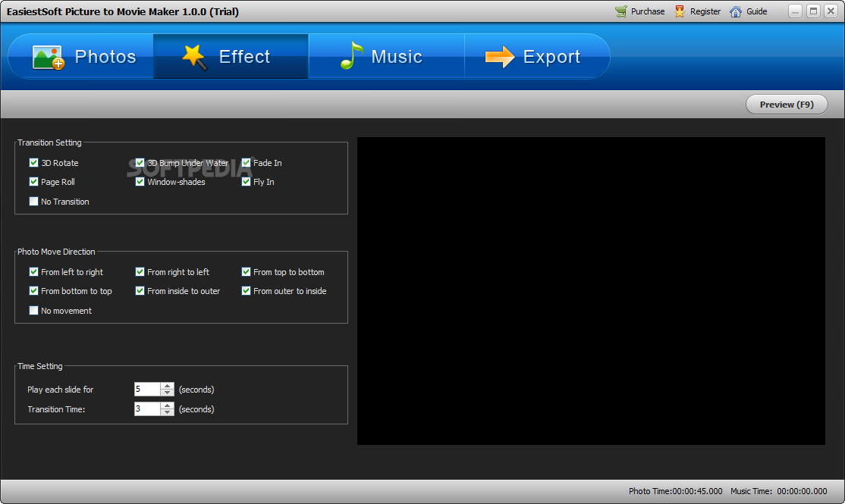Uncheck the 3D Rotate transition
This screenshot has height=504, width=845.
(33, 163)
